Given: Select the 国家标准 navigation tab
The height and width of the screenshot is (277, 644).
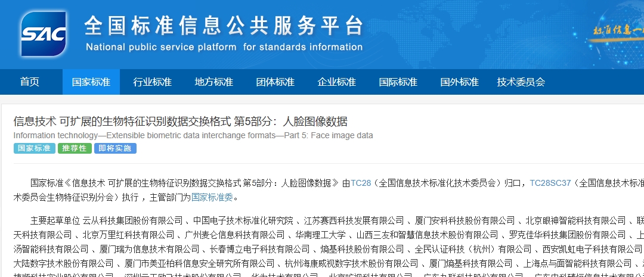Looking at the screenshot, I should coord(91,82).
